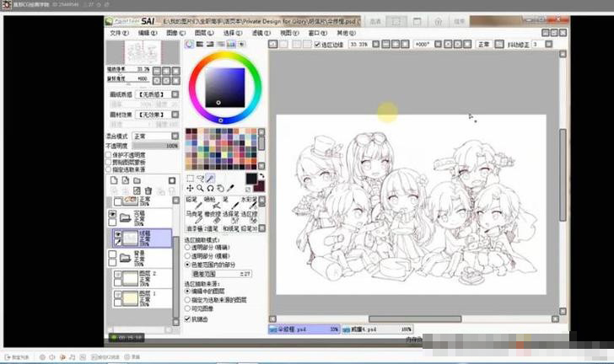
Task: Select the move tool with four arrows
Action: [190, 188]
